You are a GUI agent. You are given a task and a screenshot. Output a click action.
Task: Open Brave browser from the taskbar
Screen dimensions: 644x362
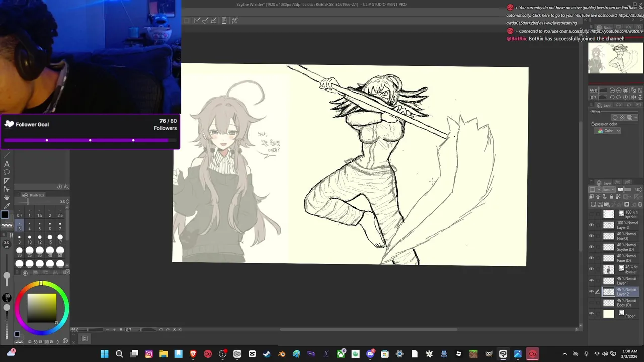(193, 354)
